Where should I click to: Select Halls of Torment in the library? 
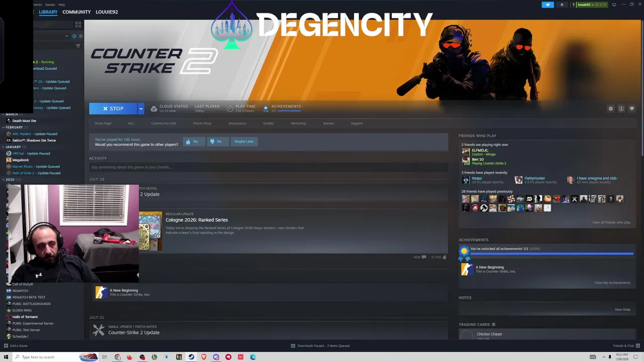click(x=25, y=317)
